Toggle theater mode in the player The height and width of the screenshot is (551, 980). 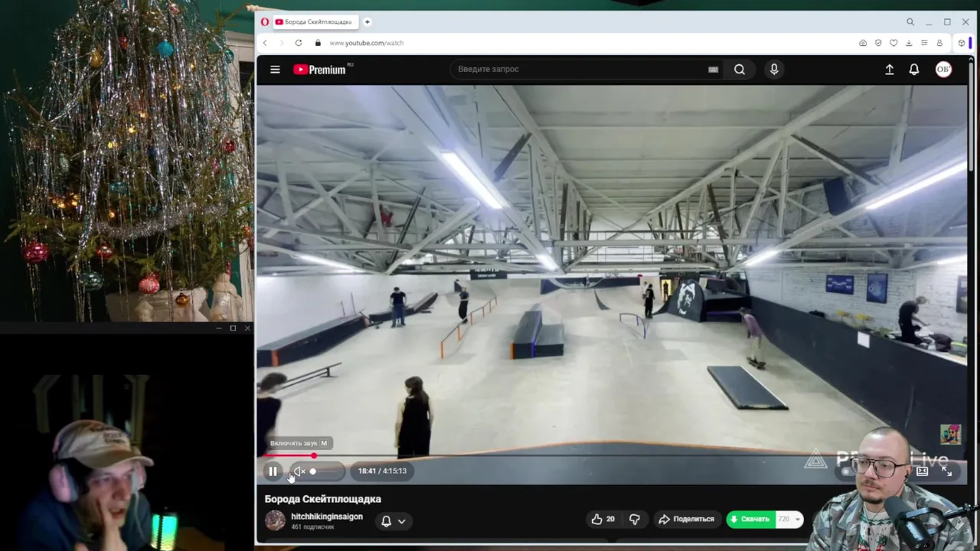click(x=922, y=471)
